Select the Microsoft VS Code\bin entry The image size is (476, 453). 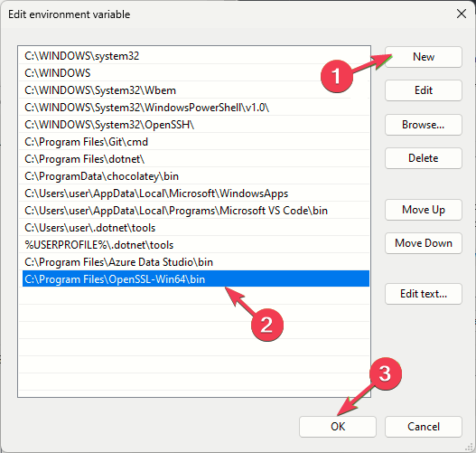[x=194, y=211]
